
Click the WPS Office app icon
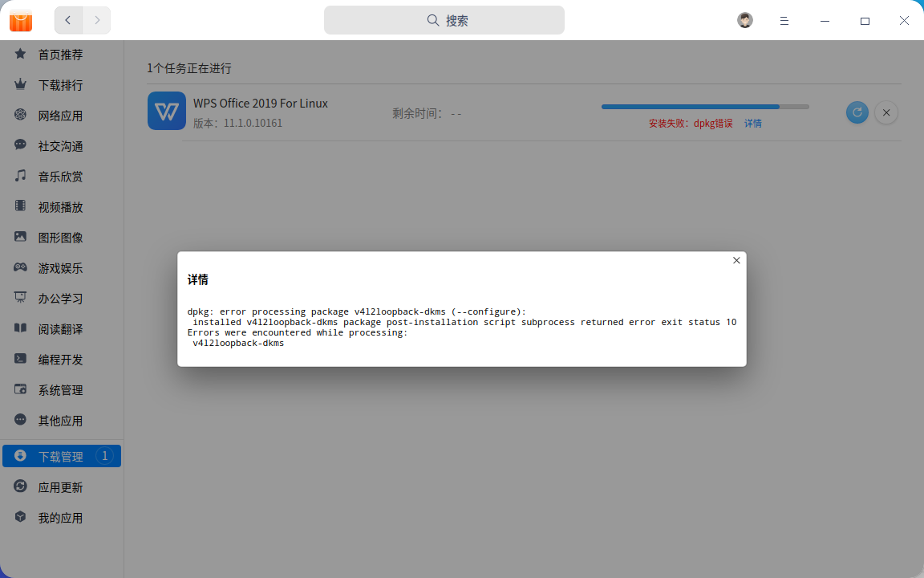(167, 111)
